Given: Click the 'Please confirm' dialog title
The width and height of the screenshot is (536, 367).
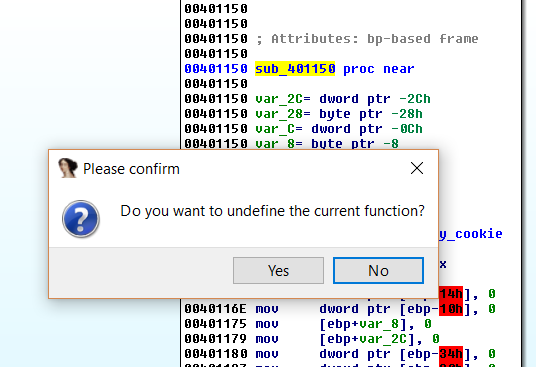Looking at the screenshot, I should (131, 169).
